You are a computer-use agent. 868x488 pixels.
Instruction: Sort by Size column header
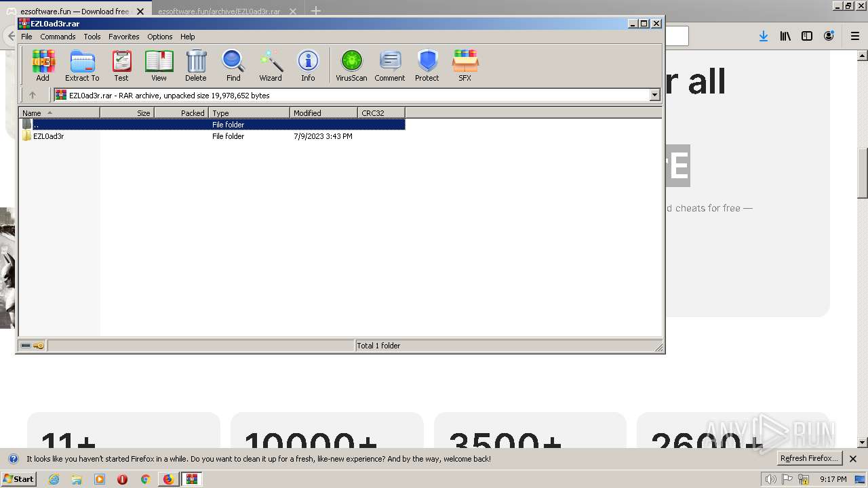127,113
